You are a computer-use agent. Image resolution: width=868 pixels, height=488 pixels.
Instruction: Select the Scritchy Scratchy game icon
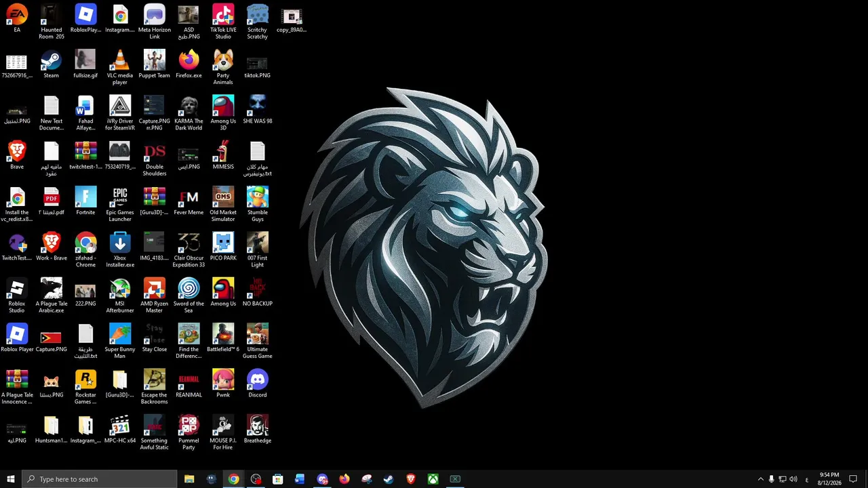tap(258, 22)
